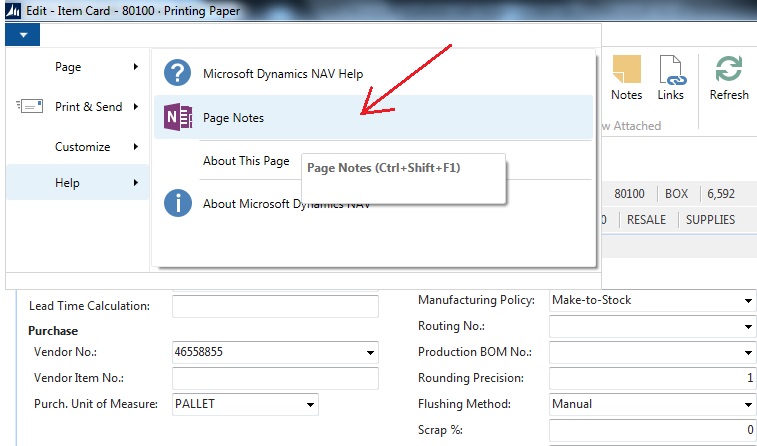The width and height of the screenshot is (757, 446).
Task: Select About This Page
Action: 246,161
